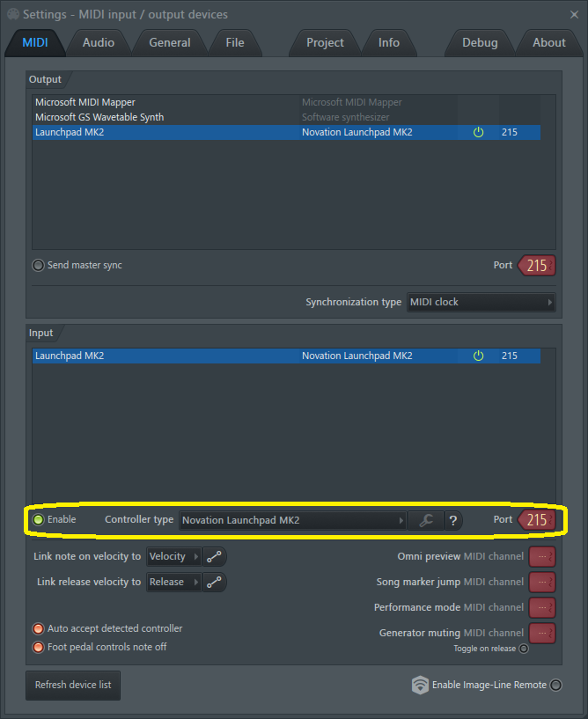Viewport: 588px width, 719px height.
Task: Click the Input section header
Action: click(x=40, y=333)
